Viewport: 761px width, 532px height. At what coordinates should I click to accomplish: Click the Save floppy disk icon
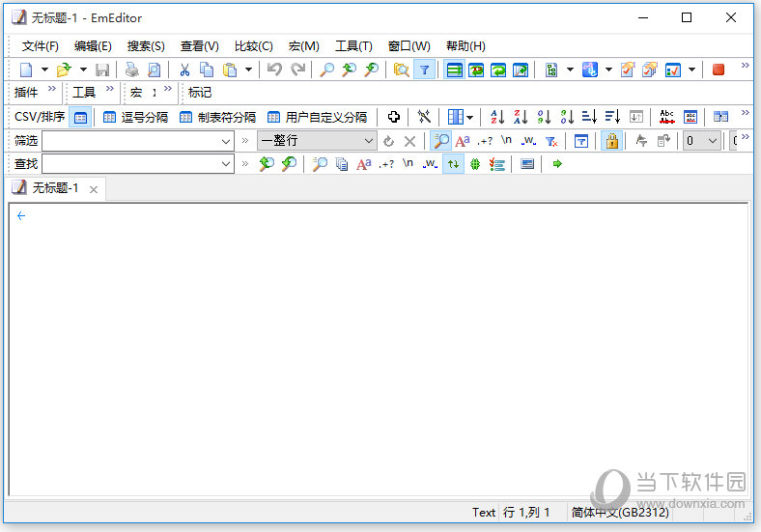[x=102, y=70]
